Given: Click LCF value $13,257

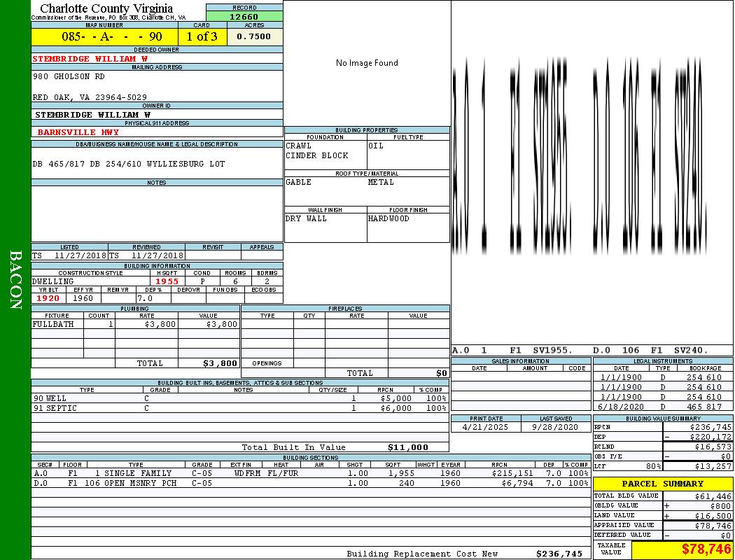Looking at the screenshot, I should (713, 466).
